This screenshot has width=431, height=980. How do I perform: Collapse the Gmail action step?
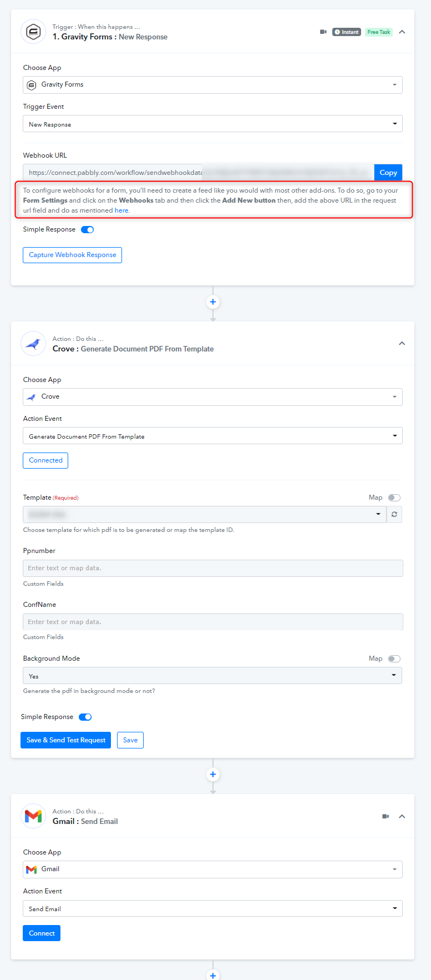point(402,816)
